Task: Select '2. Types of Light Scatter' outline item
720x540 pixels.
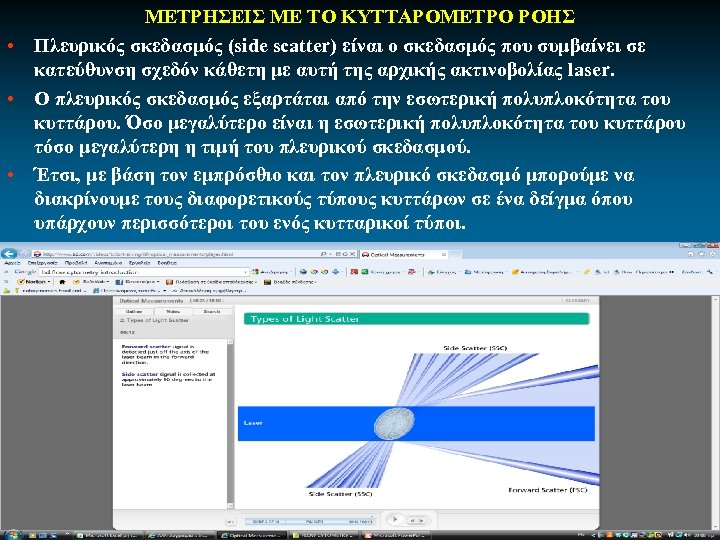Action: [x=154, y=320]
